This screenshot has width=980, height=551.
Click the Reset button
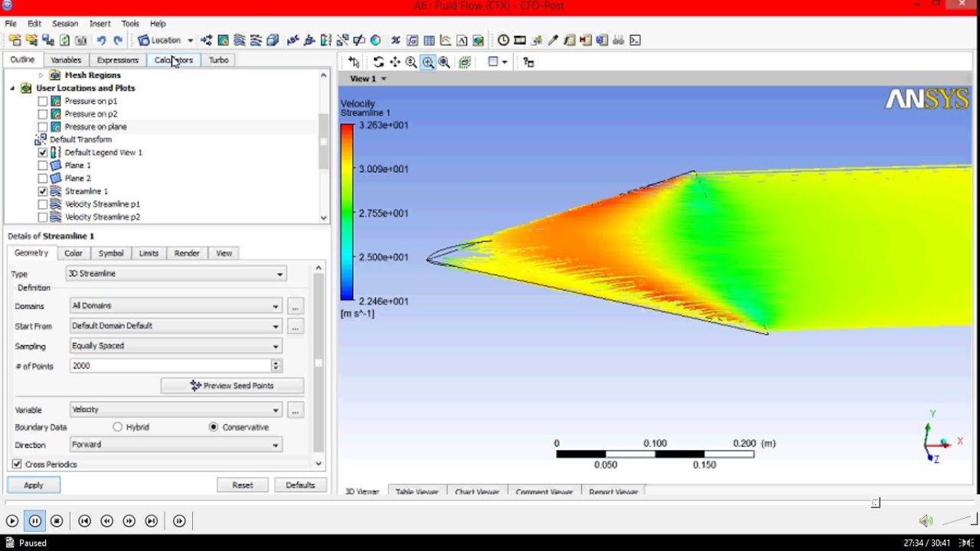243,485
